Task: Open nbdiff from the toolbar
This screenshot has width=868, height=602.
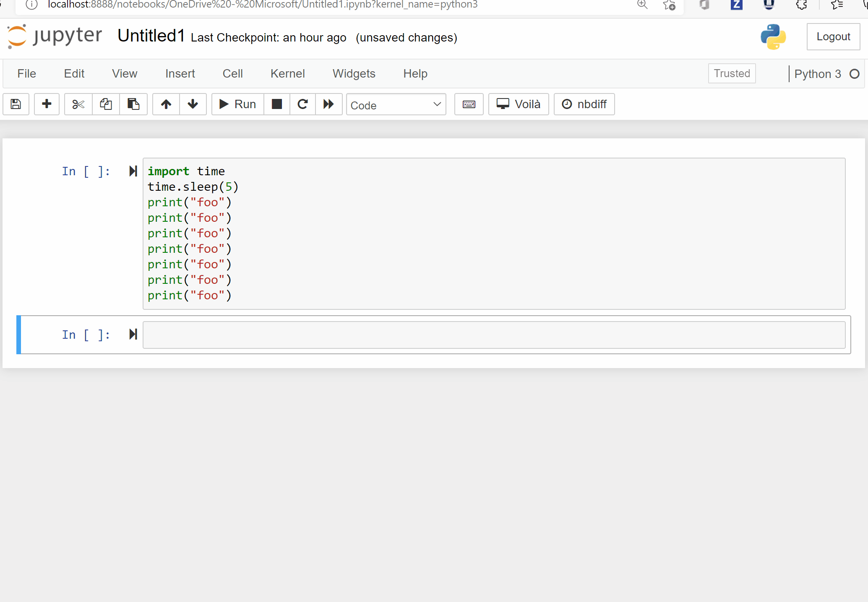Action: point(584,104)
